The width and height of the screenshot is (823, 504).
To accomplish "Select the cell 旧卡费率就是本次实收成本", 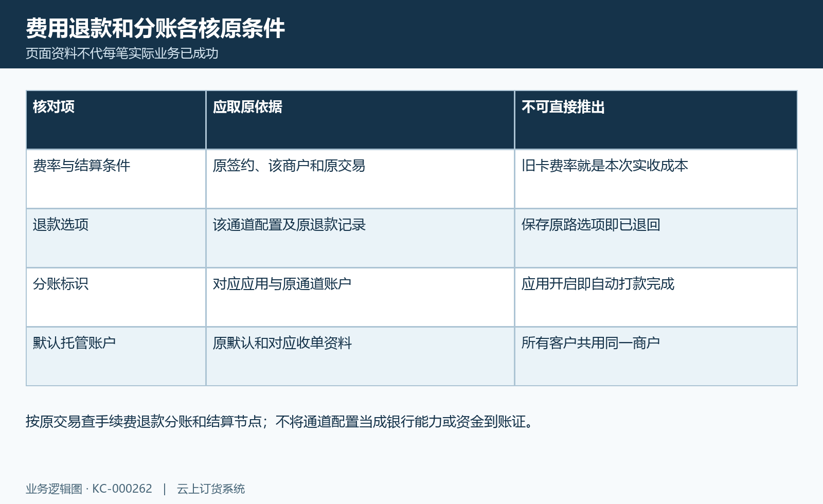I will 656,179.
